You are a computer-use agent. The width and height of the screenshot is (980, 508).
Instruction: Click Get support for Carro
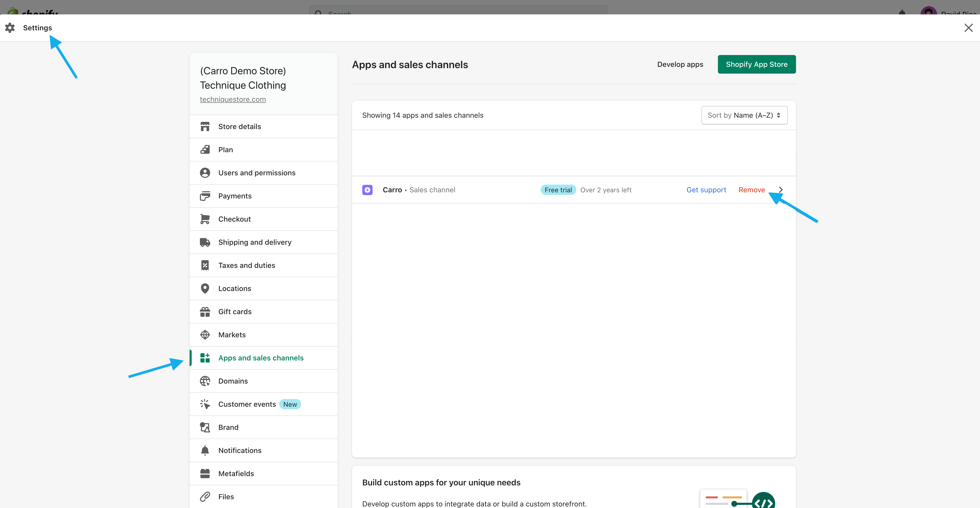(706, 190)
